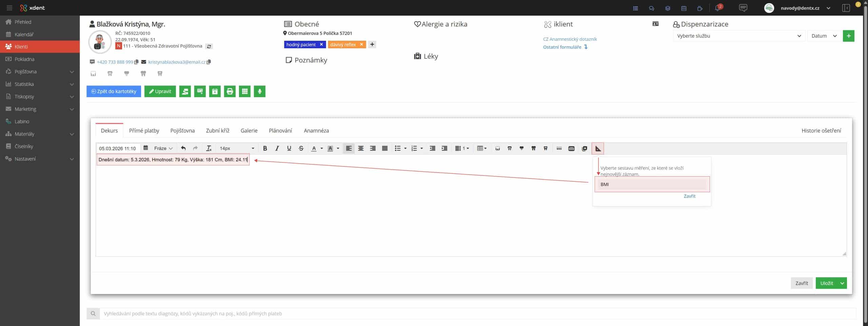Refresh the insurance status icon
This screenshot has width=868, height=326.
tap(209, 47)
